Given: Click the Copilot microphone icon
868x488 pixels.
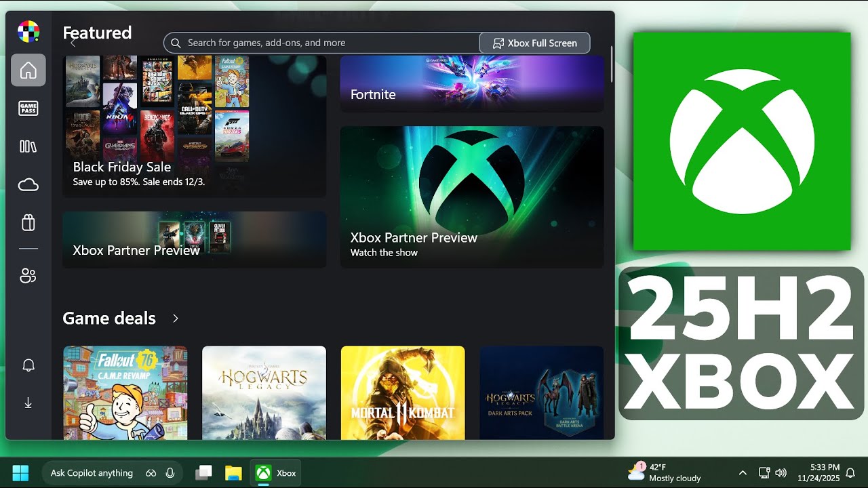Looking at the screenshot, I should point(170,473).
